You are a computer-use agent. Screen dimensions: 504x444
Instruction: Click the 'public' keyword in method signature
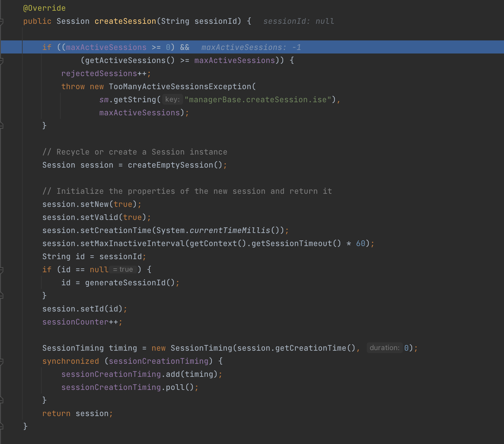pos(37,21)
